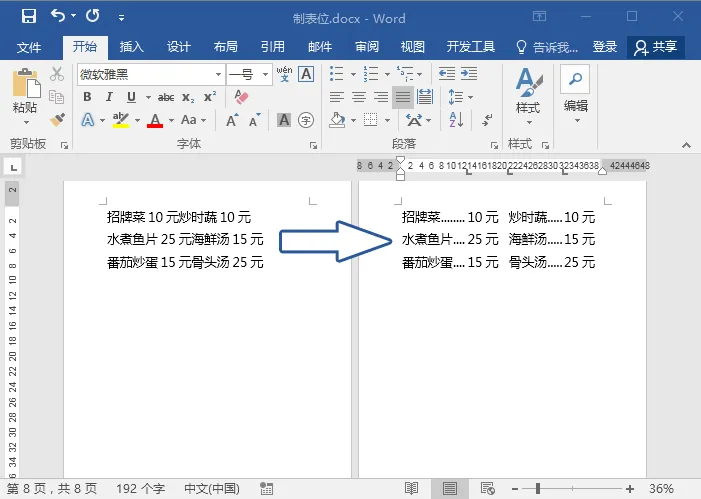This screenshot has height=499, width=701.
Task: Save the document with floppy disk icon
Action: pyautogui.click(x=29, y=17)
